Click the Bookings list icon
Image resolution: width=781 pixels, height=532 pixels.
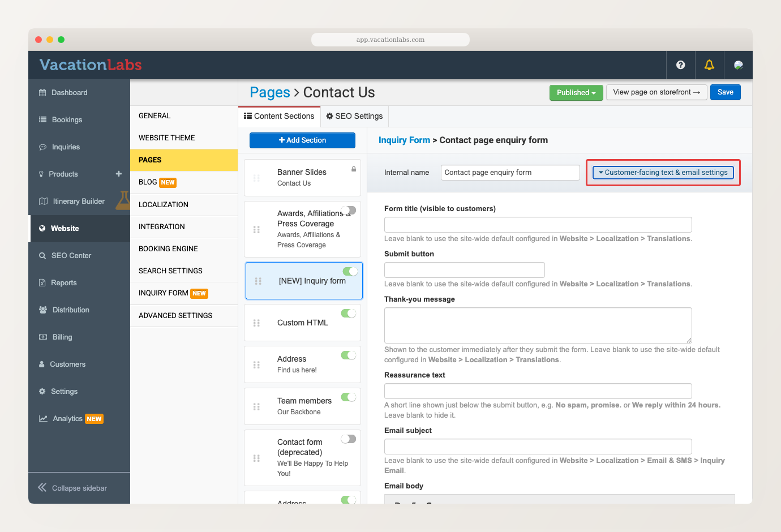[x=42, y=119]
